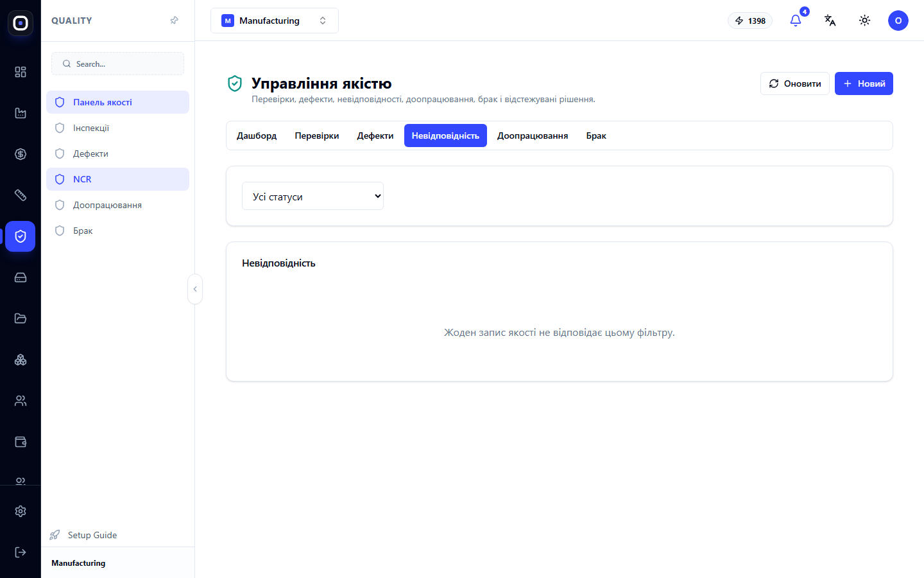Open Інспекції in the sidebar
Screen dimensions: 924x578
(117, 128)
